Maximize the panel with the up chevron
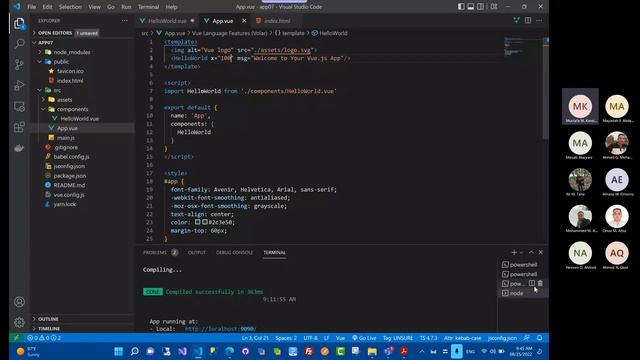Viewport: 640px width, 360px height. [531, 252]
